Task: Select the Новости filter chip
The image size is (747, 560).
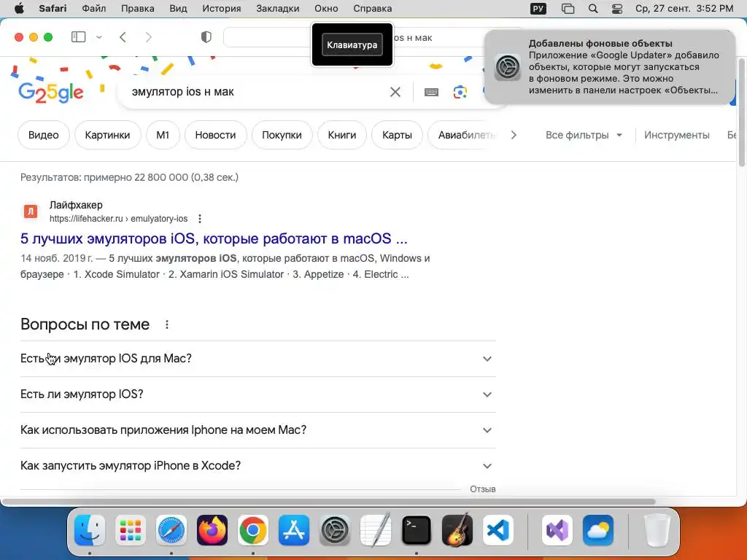Action: tap(215, 135)
